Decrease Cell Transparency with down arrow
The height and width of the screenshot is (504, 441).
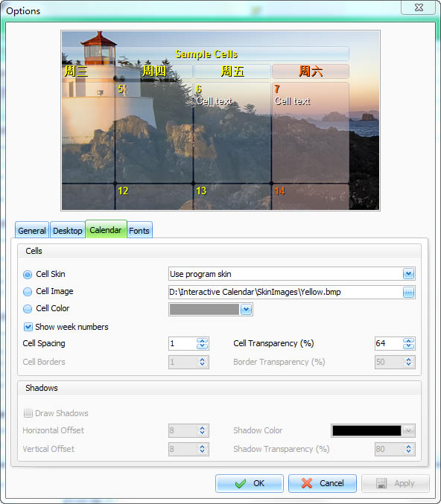[408, 346]
